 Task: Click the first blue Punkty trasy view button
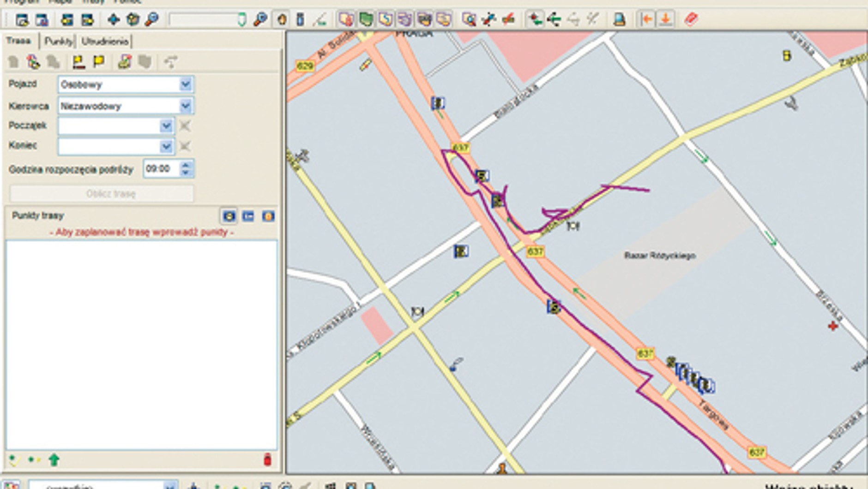pos(229,216)
